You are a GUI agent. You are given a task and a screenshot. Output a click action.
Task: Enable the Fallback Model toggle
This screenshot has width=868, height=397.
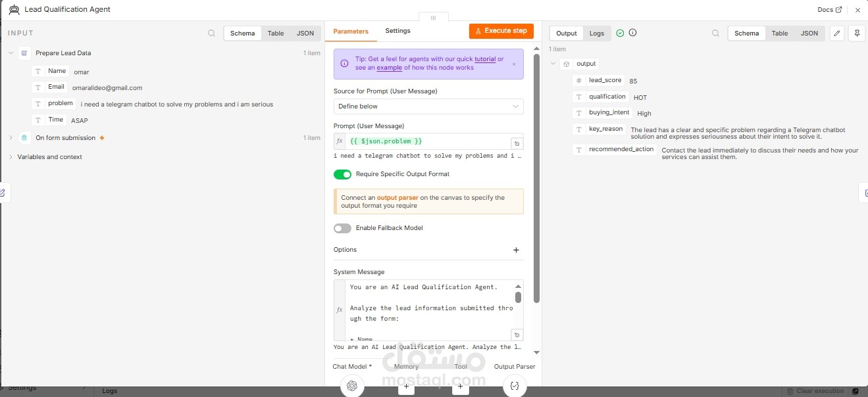[342, 228]
